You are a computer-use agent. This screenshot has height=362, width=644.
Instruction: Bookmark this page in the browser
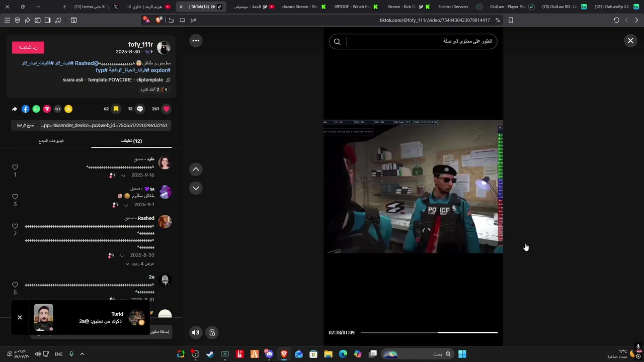(511, 20)
